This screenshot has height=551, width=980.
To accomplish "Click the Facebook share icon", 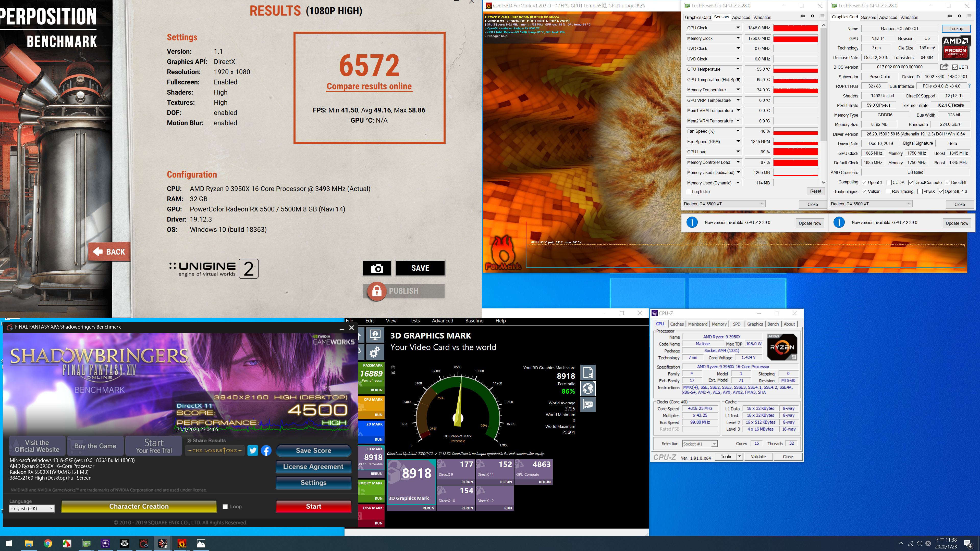I will coord(266,450).
